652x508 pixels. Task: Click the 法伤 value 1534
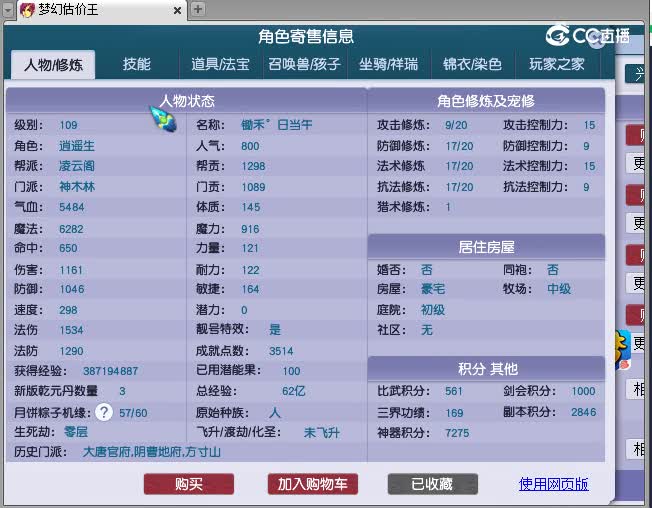tap(72, 330)
